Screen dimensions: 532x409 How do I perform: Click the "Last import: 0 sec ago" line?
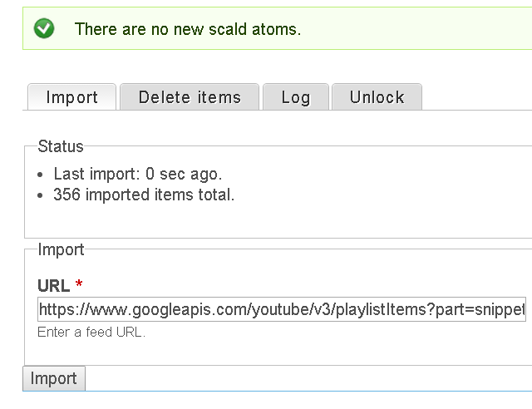[x=137, y=175]
